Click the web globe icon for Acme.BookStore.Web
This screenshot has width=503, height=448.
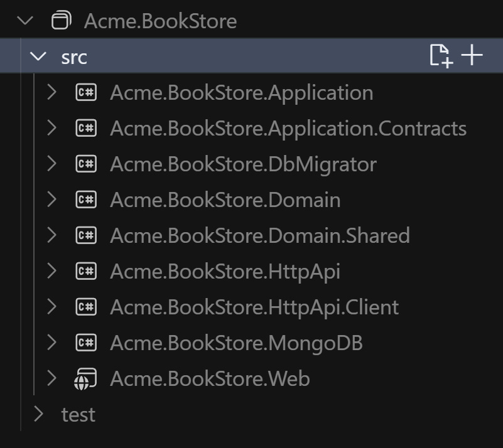(85, 379)
